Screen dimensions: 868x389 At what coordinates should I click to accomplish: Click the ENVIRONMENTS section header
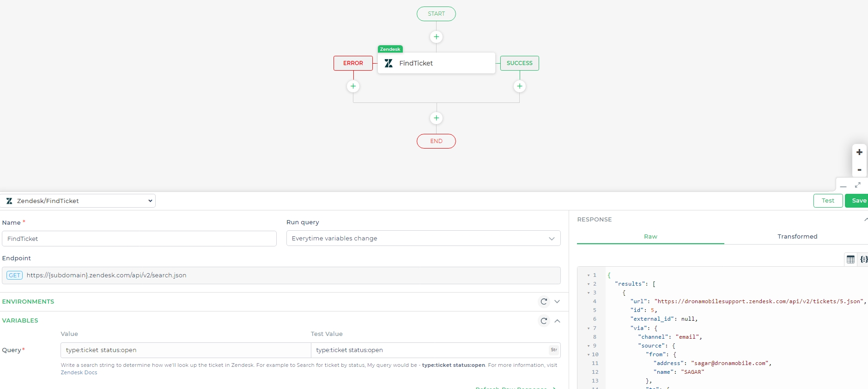pos(28,301)
